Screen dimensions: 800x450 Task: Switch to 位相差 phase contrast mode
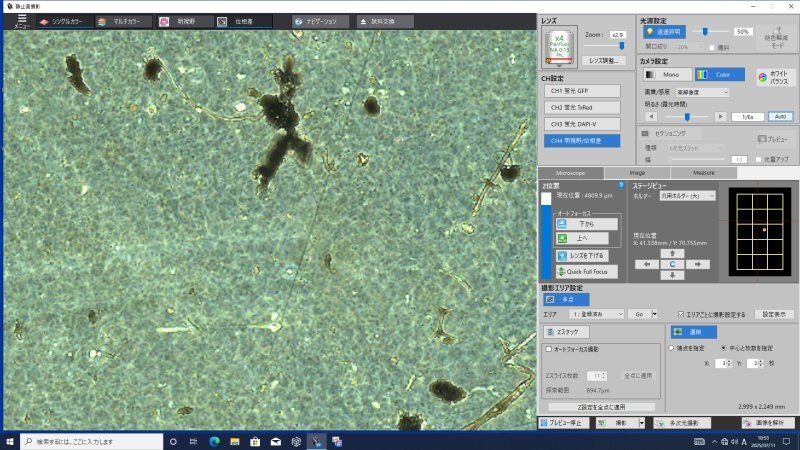click(x=243, y=21)
